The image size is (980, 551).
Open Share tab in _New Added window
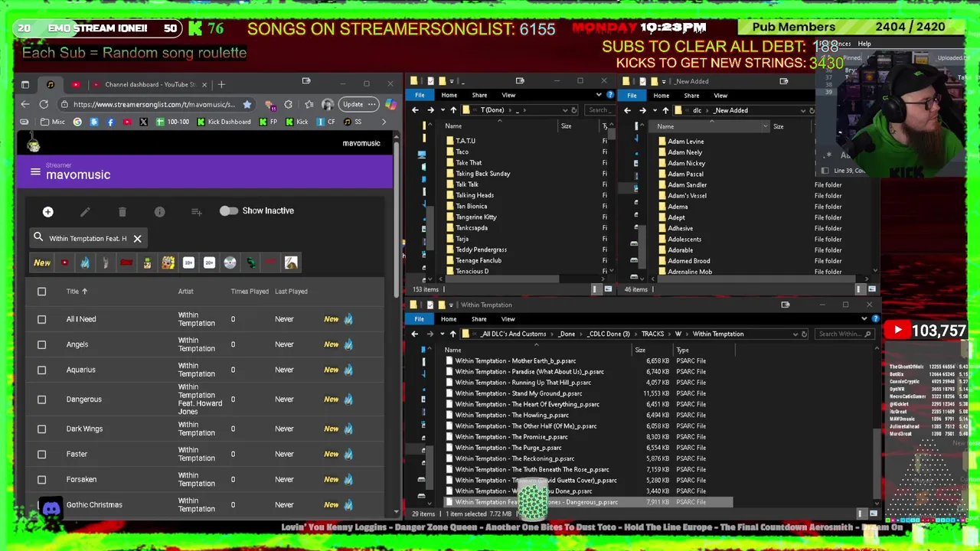691,96
